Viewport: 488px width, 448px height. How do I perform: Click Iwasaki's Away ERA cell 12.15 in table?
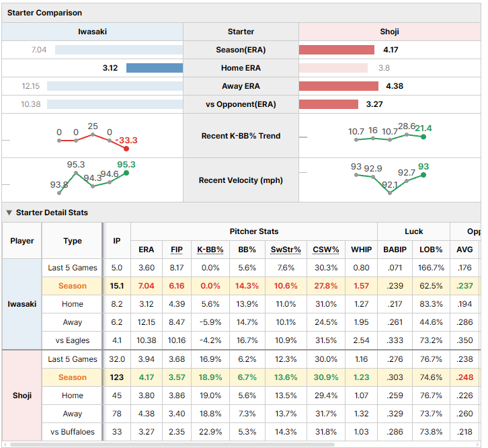[147, 322]
